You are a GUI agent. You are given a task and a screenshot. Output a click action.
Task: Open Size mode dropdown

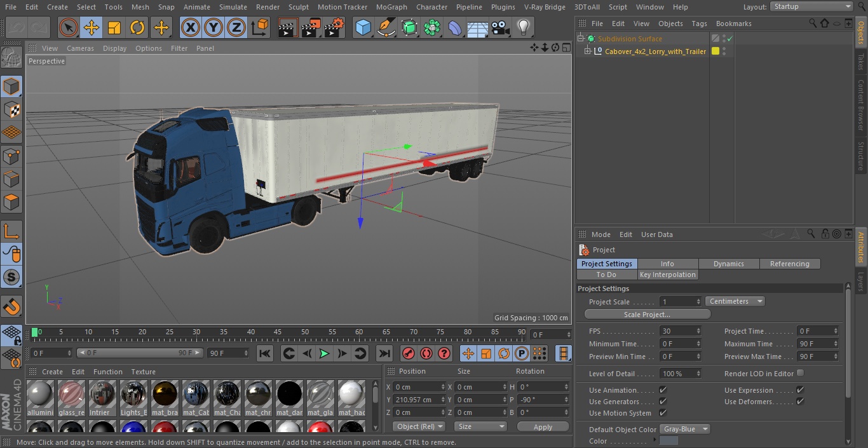pos(480,426)
